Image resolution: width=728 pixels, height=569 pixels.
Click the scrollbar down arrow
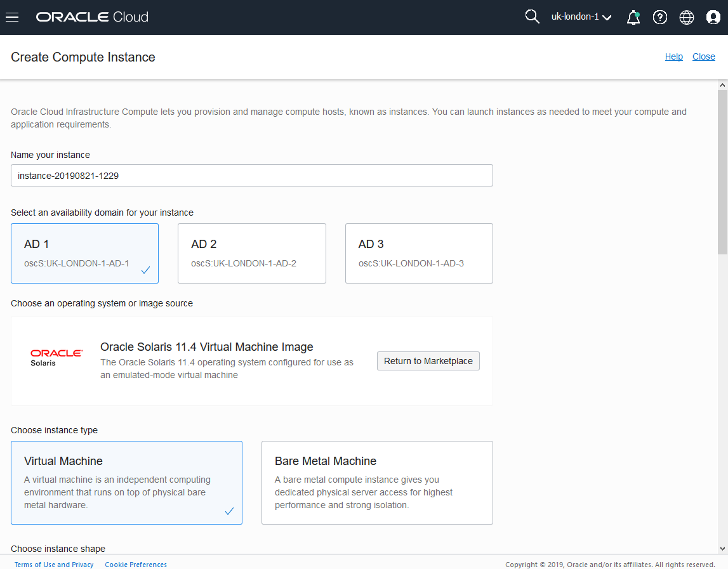(x=722, y=548)
